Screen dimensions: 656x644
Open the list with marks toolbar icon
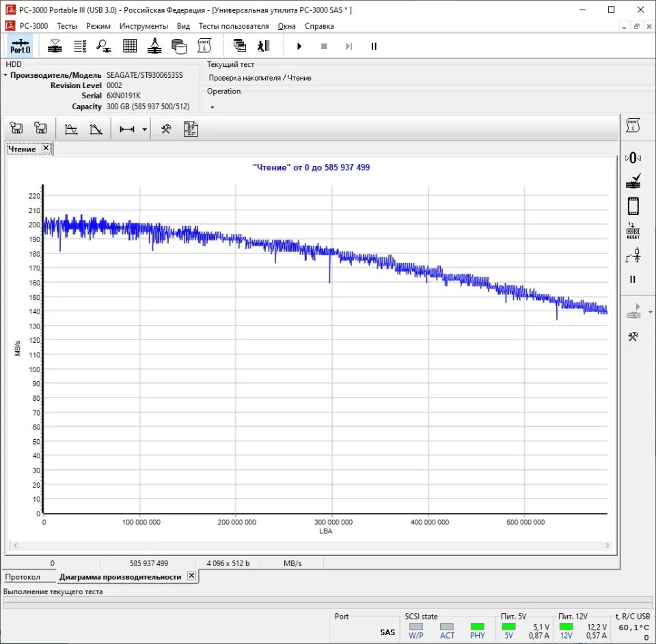click(79, 46)
